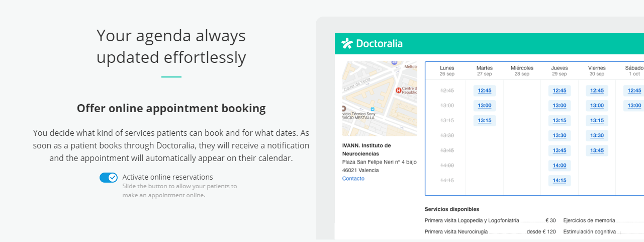Image resolution: width=644 pixels, height=242 pixels.
Task: Book the Martes 12:45 time slot
Action: click(x=485, y=91)
